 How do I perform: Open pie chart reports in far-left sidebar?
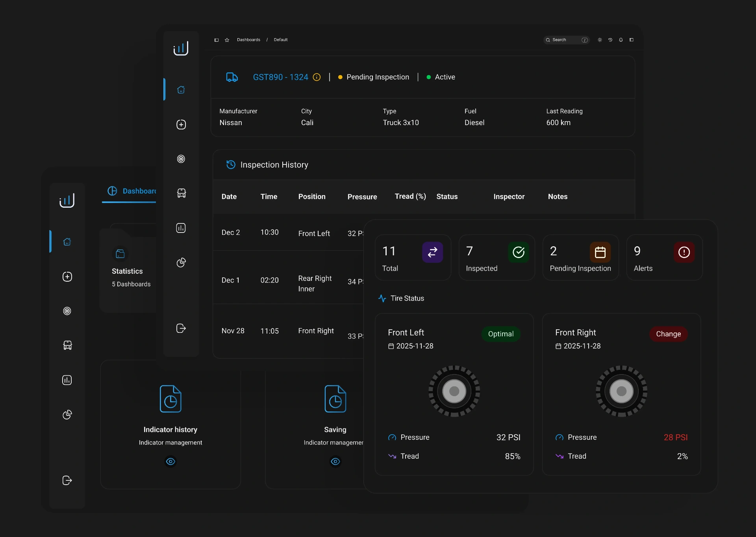click(x=67, y=415)
